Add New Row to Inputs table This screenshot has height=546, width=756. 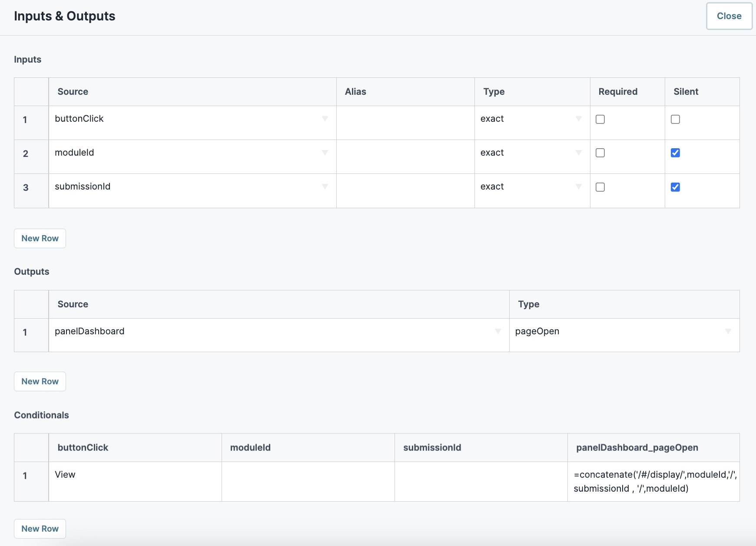pyautogui.click(x=40, y=238)
